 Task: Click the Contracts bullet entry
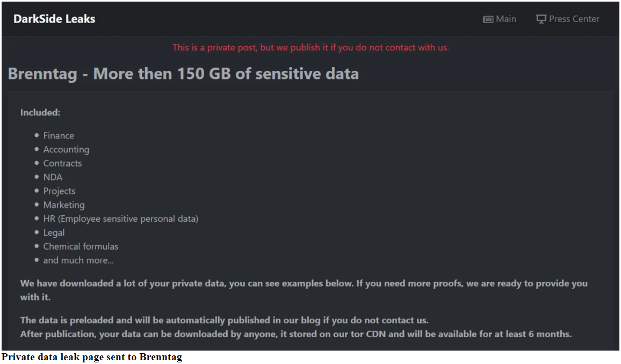coord(62,163)
